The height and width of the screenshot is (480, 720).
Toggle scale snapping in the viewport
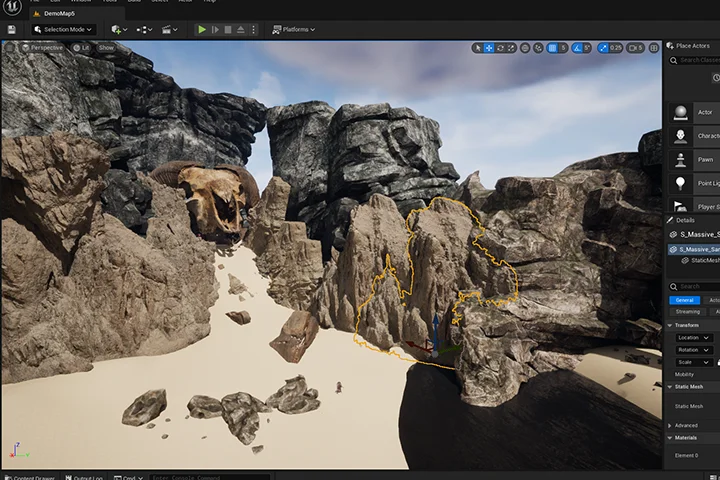603,48
